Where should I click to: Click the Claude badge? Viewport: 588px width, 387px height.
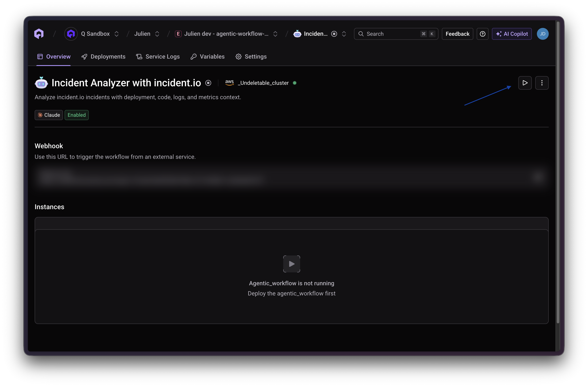tap(49, 115)
